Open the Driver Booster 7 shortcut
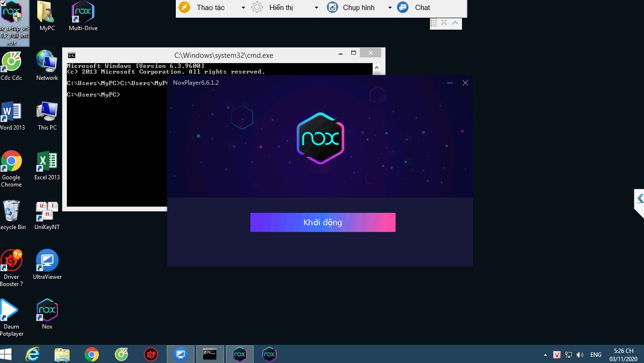The height and width of the screenshot is (363, 644). (11, 268)
